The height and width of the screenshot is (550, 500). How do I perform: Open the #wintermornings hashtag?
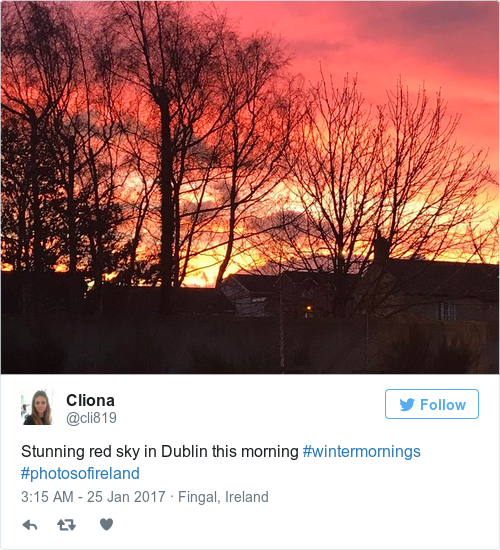coord(361,451)
